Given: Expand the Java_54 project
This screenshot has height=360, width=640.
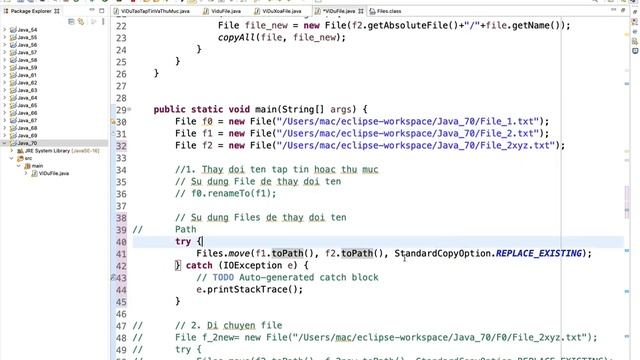Looking at the screenshot, I should [4, 30].
